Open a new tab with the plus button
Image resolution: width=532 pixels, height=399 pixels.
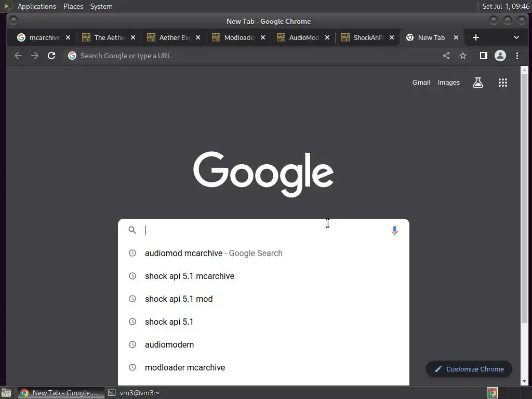(x=476, y=37)
